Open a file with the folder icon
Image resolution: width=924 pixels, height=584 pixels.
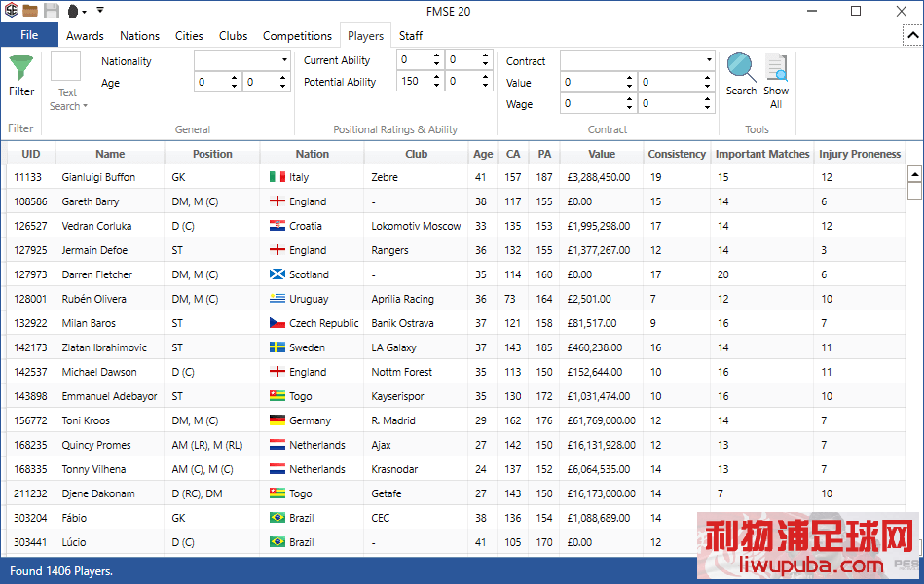pos(30,11)
